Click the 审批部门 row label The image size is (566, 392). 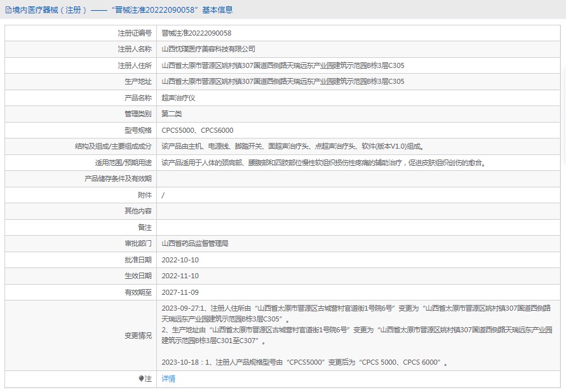pyautogui.click(x=138, y=243)
